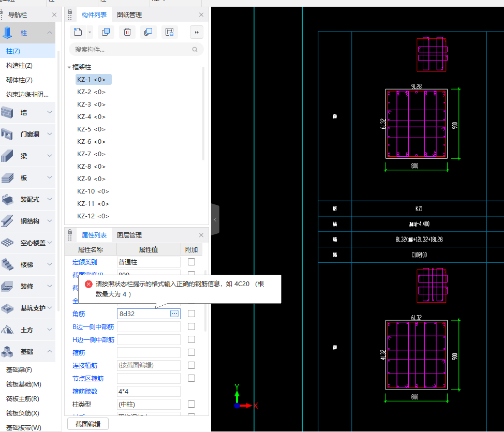The height and width of the screenshot is (432, 504).
Task: Click the 土方 earthwork category icon
Action: pos(7,330)
